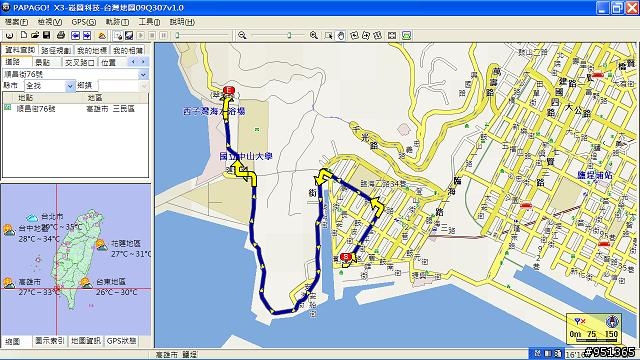
Task: Click the green map display icon
Action: 406,36
